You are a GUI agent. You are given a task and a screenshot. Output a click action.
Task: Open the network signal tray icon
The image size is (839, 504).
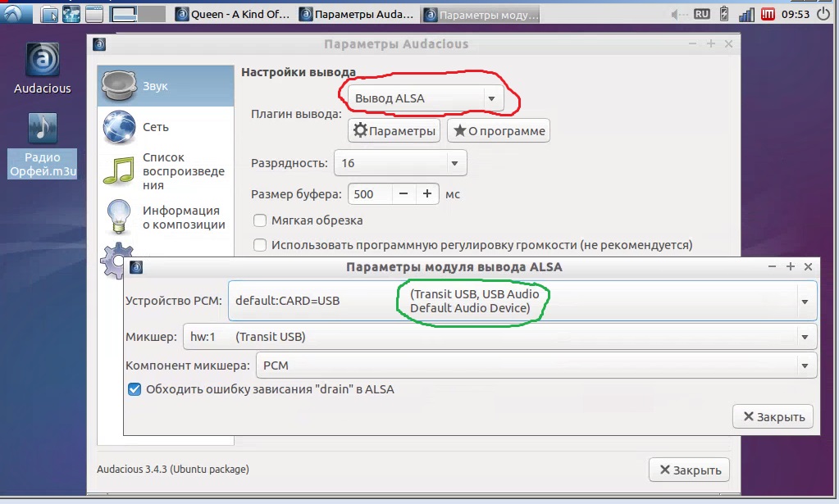(x=746, y=15)
